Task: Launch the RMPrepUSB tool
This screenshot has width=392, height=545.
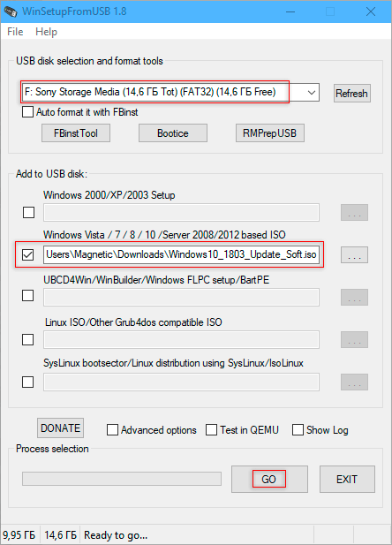Action: (270, 133)
